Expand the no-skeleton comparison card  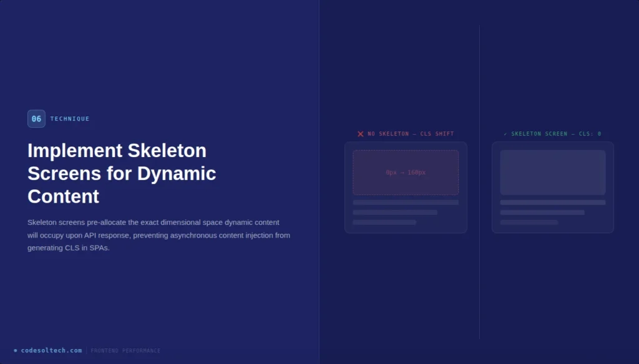[406, 187]
